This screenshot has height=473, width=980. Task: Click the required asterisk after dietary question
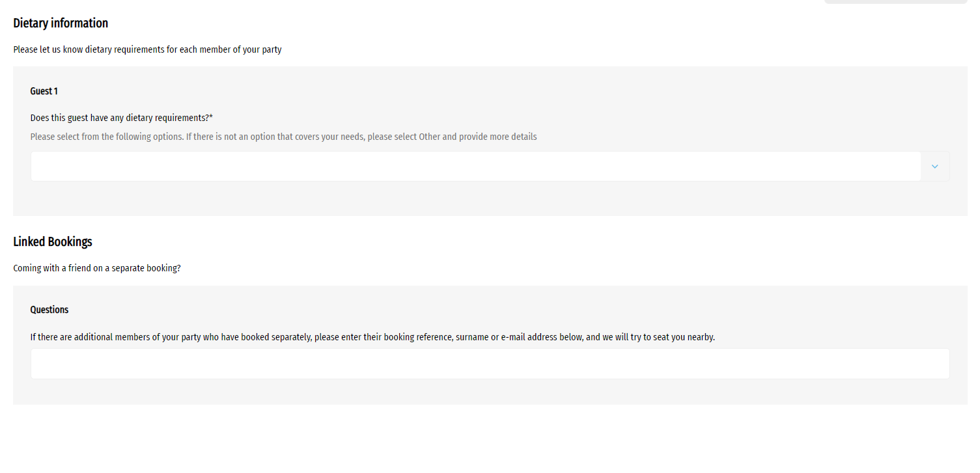coord(211,117)
